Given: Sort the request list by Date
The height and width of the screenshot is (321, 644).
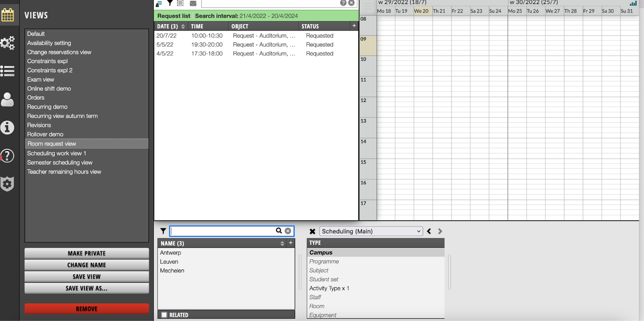Looking at the screenshot, I should click(171, 26).
